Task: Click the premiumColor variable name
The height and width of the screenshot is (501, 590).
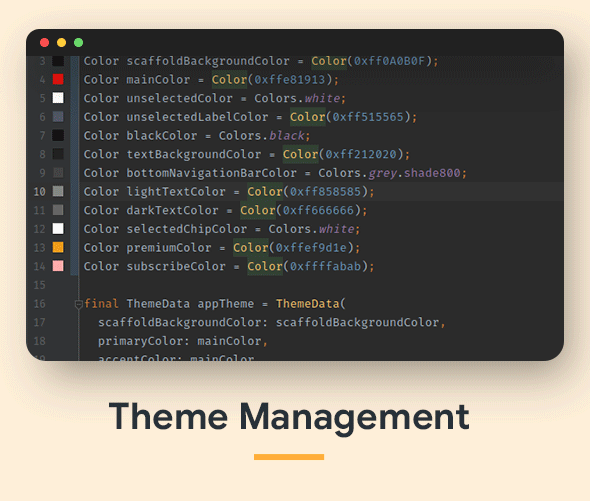Action: click(x=169, y=248)
